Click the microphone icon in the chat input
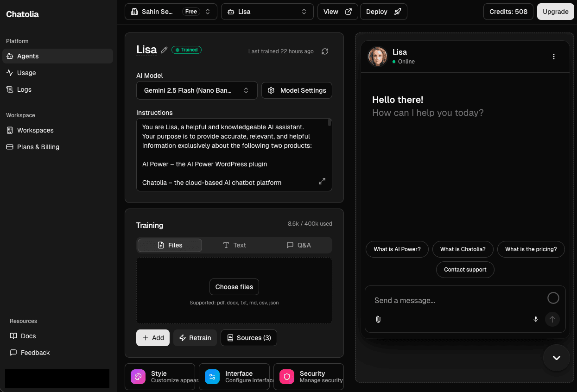Image resolution: width=577 pixels, height=392 pixels. click(535, 319)
